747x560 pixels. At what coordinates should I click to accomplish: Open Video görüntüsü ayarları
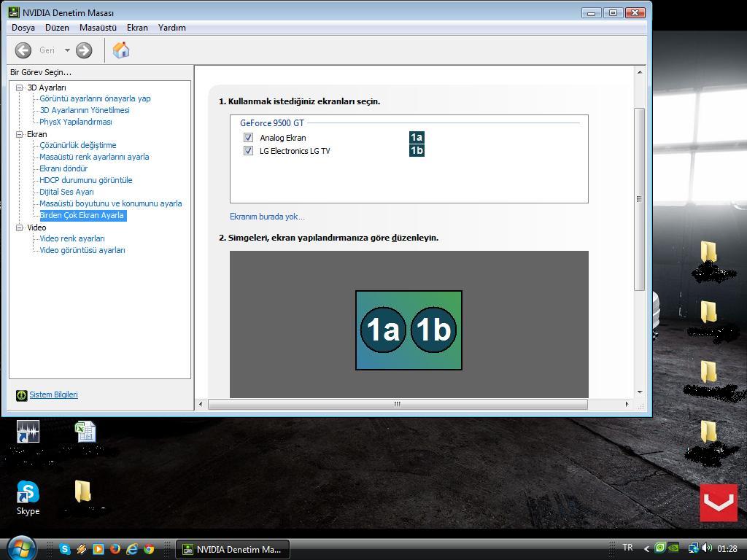(82, 250)
